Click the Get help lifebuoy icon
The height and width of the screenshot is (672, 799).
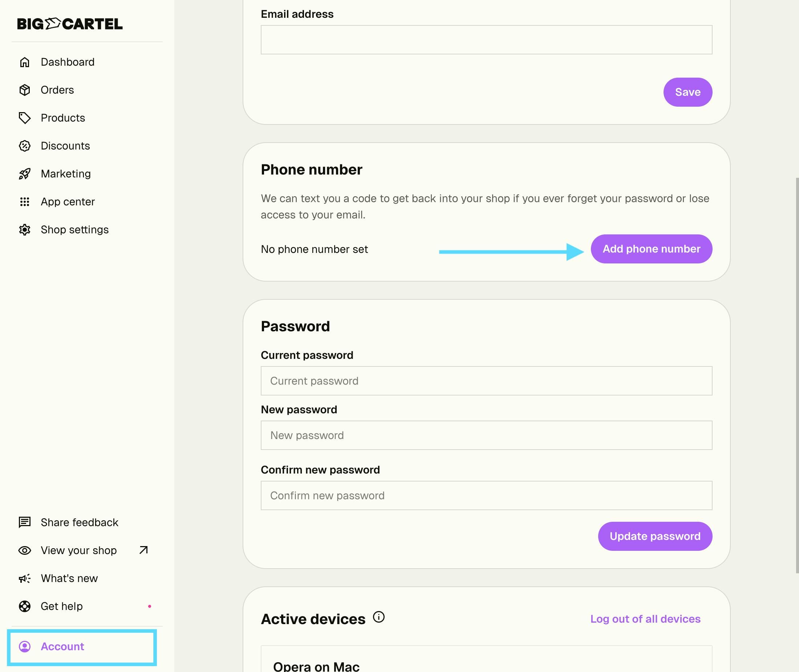point(25,606)
